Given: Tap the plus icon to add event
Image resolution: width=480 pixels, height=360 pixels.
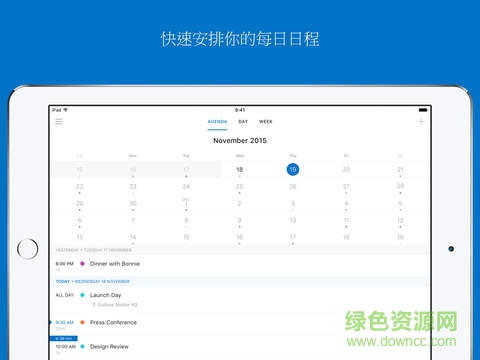Looking at the screenshot, I should (x=421, y=122).
